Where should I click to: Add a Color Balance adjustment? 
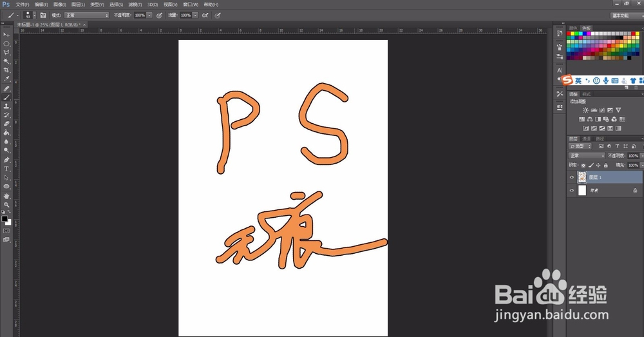pos(590,119)
